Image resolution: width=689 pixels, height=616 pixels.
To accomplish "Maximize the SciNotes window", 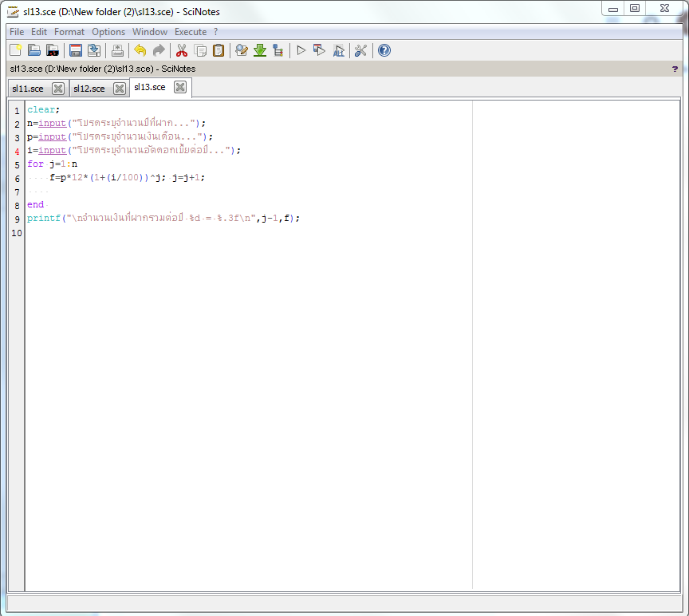I will (635, 8).
